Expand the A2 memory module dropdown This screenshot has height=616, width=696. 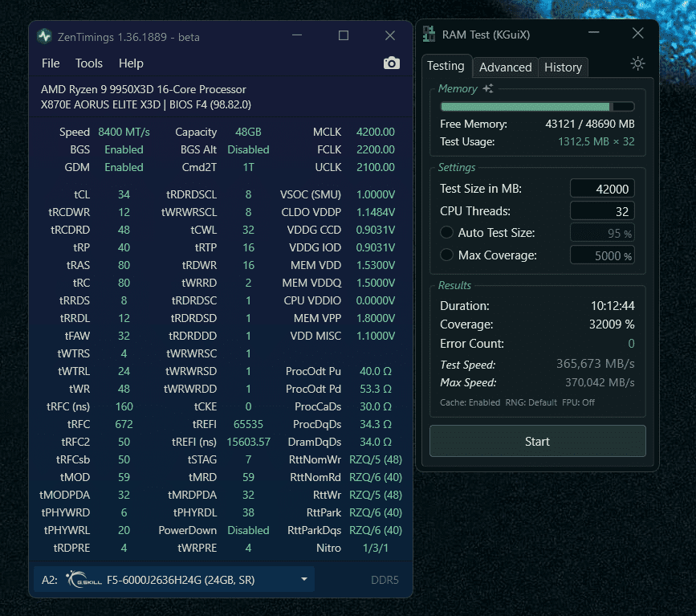pos(304,579)
